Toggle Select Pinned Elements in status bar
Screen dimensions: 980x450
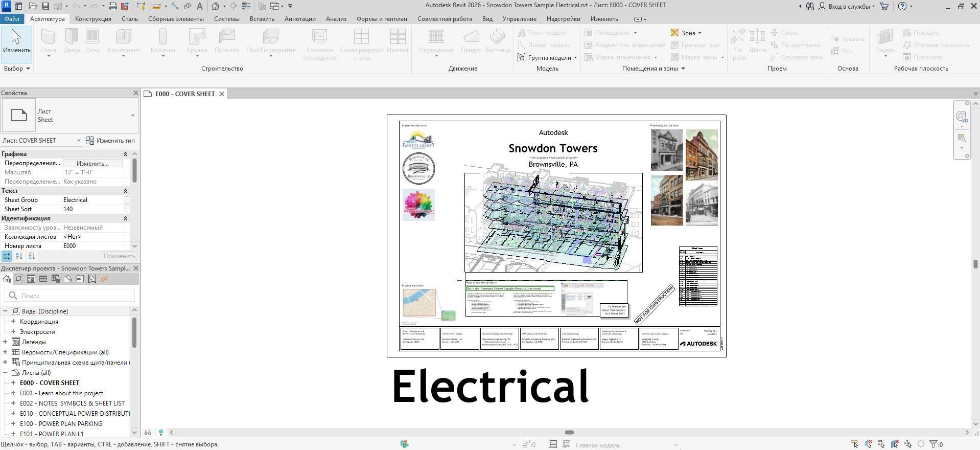tap(881, 444)
